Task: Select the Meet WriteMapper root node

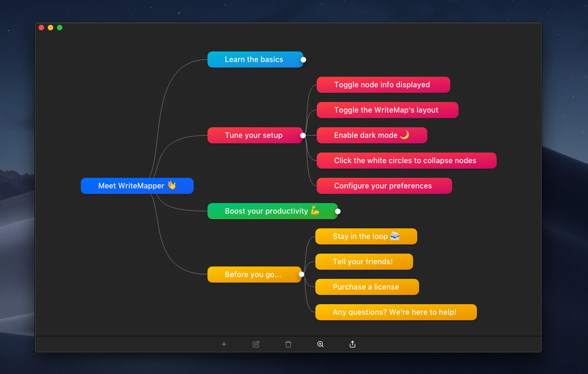Action: click(x=137, y=186)
